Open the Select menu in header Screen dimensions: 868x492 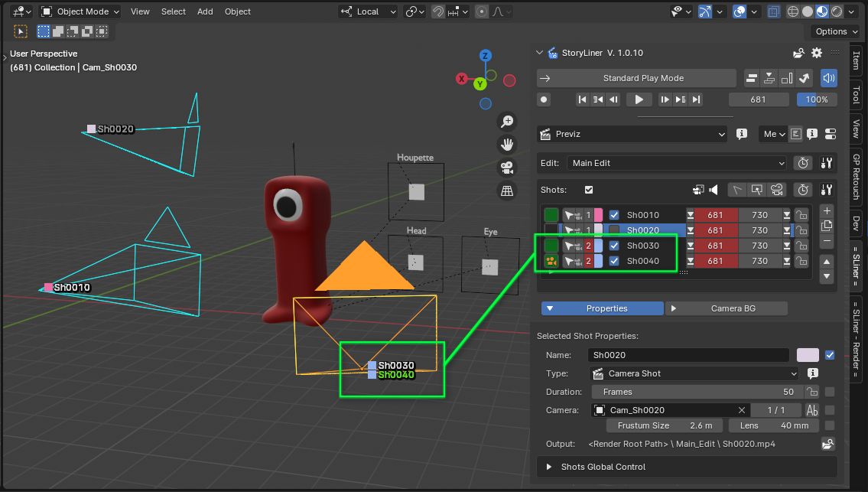click(173, 11)
